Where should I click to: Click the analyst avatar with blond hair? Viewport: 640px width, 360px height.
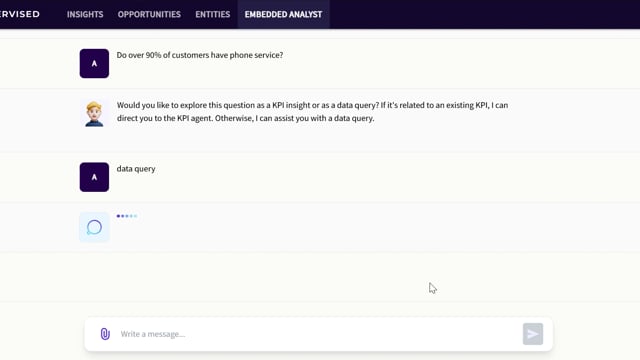pos(94,114)
